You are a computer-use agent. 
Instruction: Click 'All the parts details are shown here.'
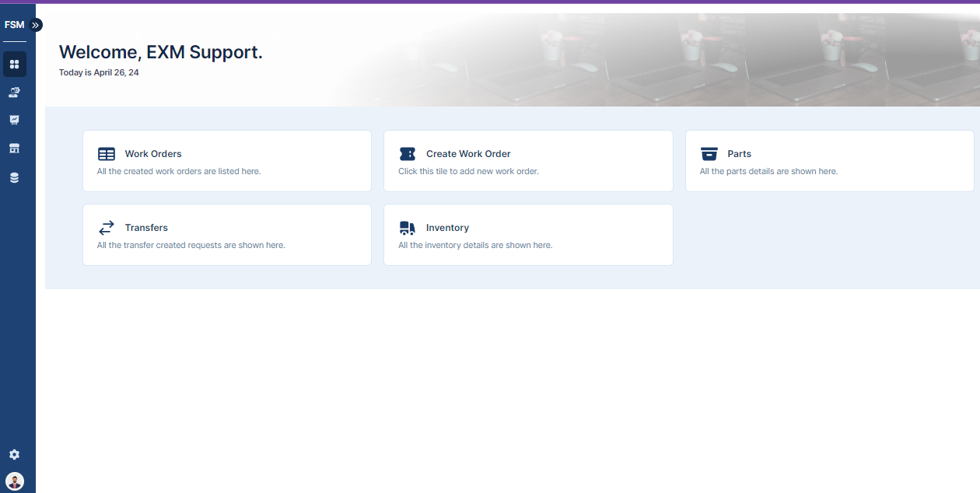pos(768,171)
